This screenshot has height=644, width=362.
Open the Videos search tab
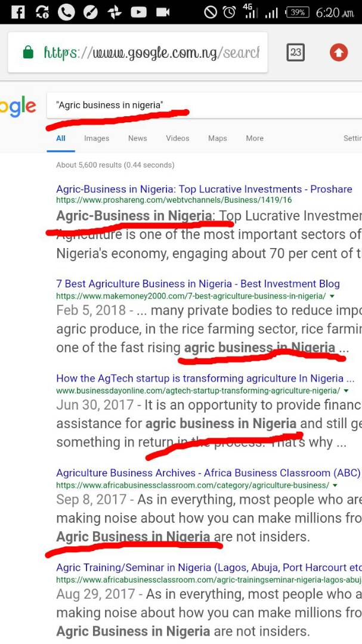(x=178, y=138)
